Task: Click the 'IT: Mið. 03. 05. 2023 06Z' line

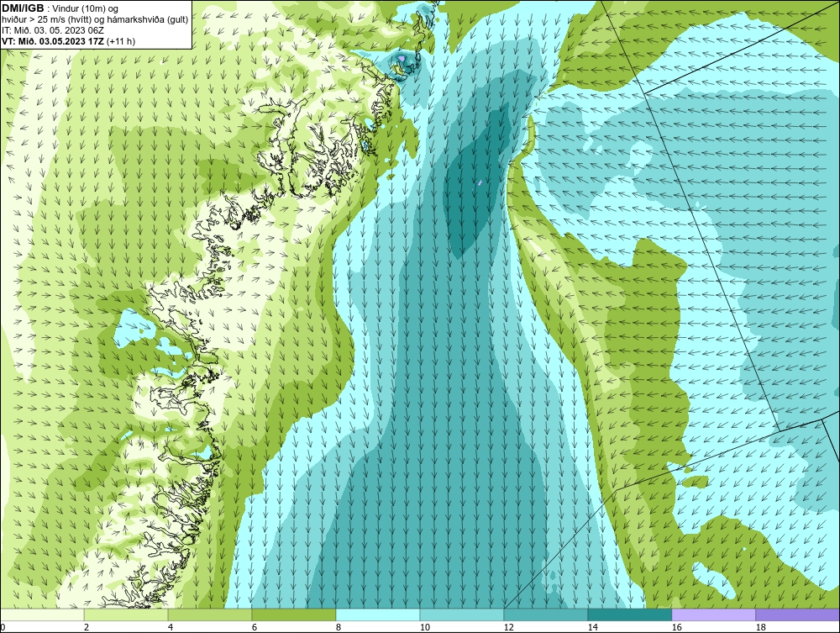Action: pos(52,30)
